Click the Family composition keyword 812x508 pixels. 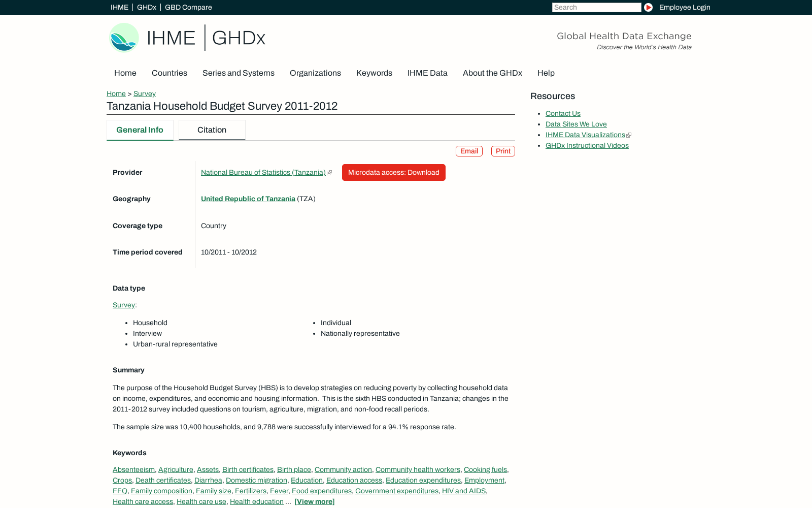point(161,491)
